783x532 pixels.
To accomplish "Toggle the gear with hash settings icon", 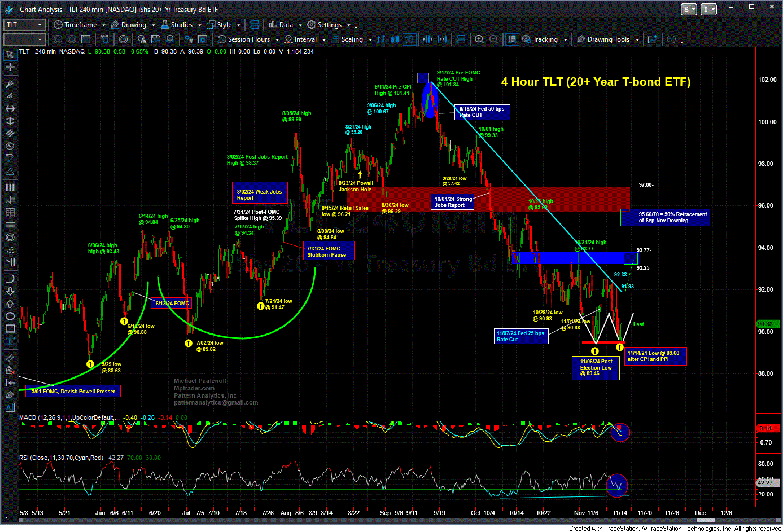I will [x=189, y=39].
